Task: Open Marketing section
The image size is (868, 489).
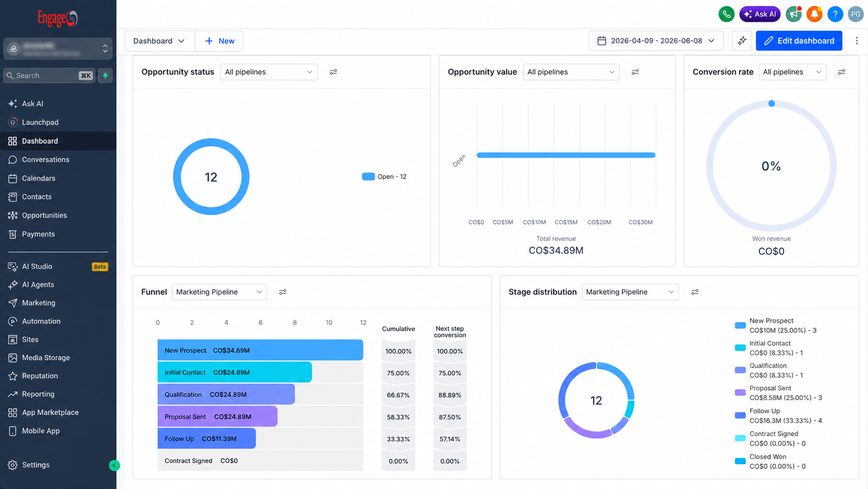Action: (x=58, y=303)
